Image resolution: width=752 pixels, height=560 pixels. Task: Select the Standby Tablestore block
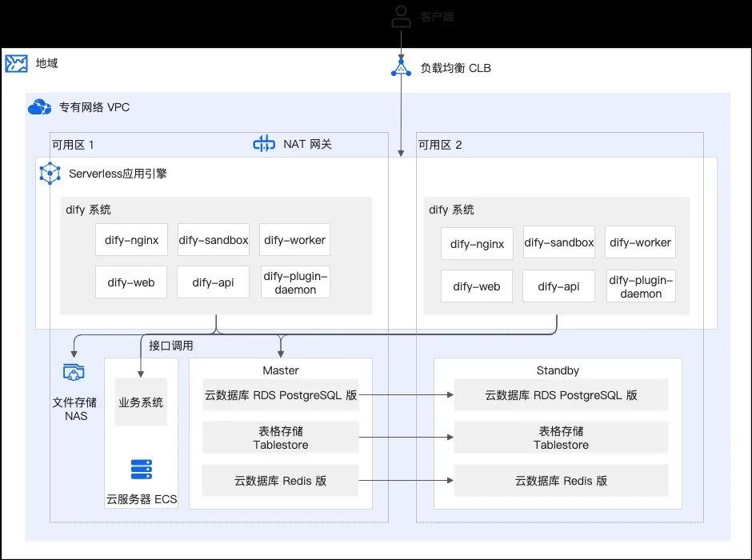pyautogui.click(x=561, y=438)
